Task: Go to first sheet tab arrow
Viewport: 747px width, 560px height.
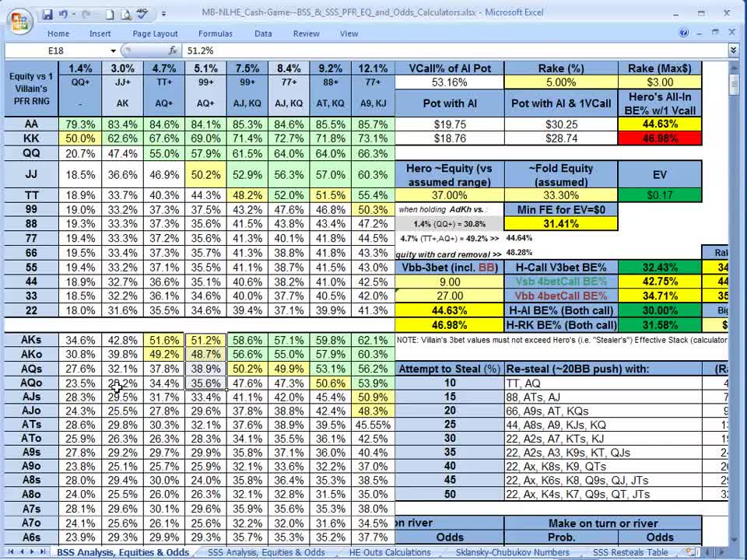Action: point(10,551)
